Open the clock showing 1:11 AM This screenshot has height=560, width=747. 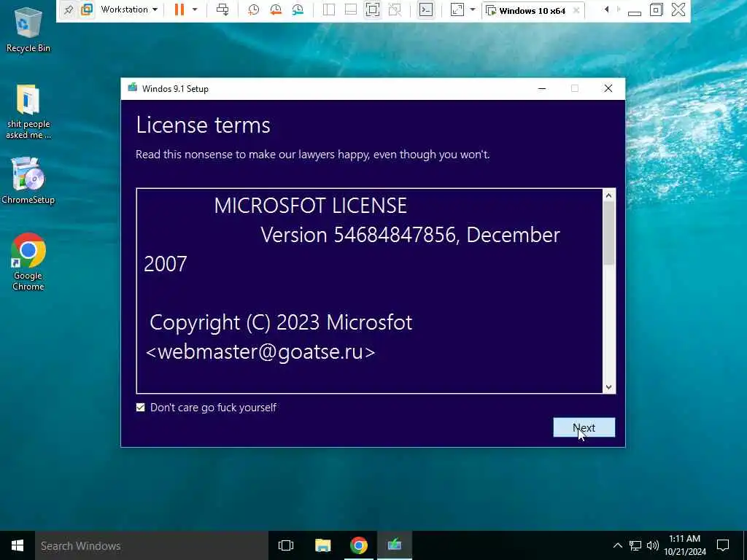click(684, 545)
